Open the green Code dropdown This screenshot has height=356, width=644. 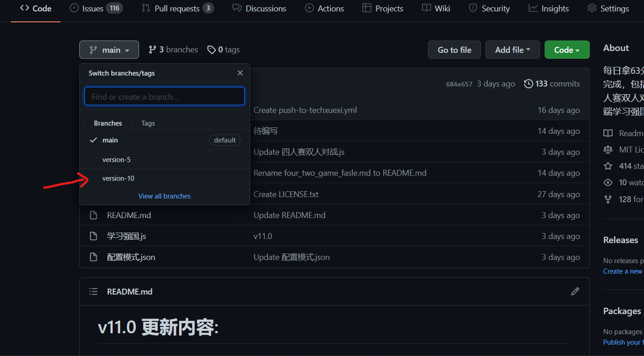tap(567, 50)
